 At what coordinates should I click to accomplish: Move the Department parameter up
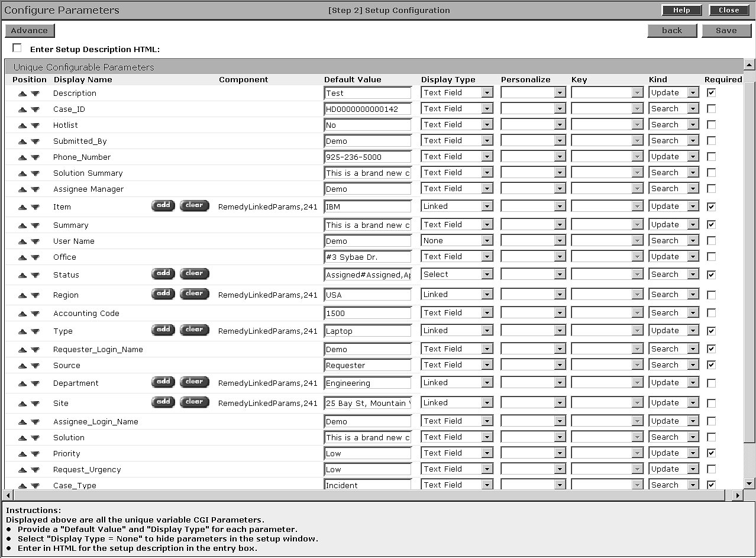[22, 383]
